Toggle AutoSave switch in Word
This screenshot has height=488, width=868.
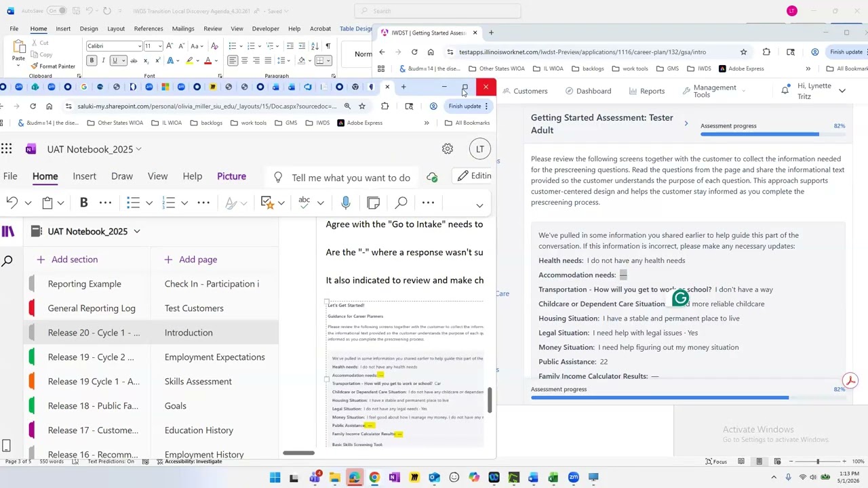[x=57, y=11]
